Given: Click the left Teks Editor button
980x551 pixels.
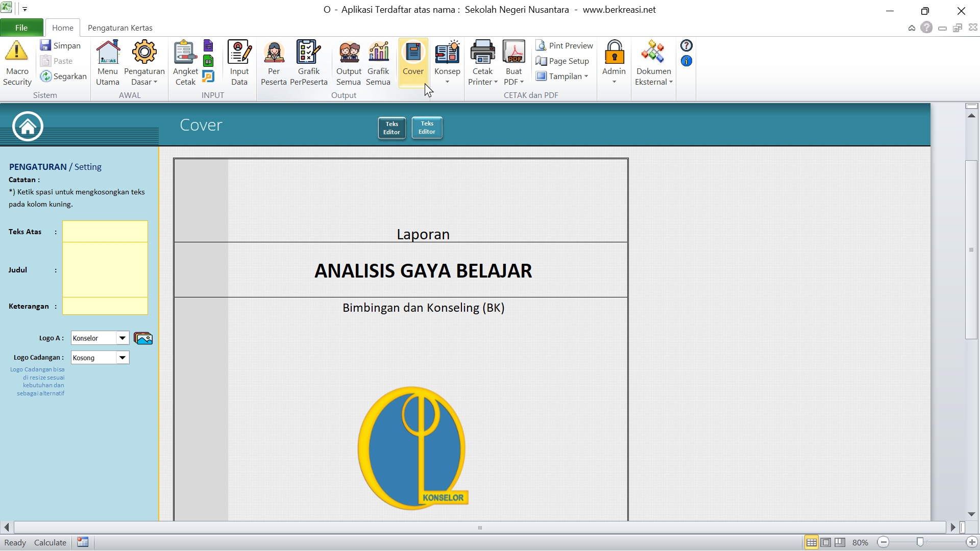Looking at the screenshot, I should [x=391, y=128].
